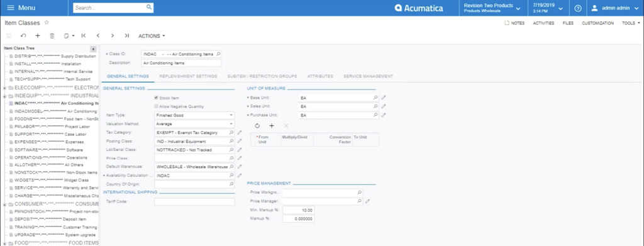Image resolution: width=644 pixels, height=246 pixels.
Task: Switch to the SERVICE MANAGEMENT tab
Action: point(368,76)
